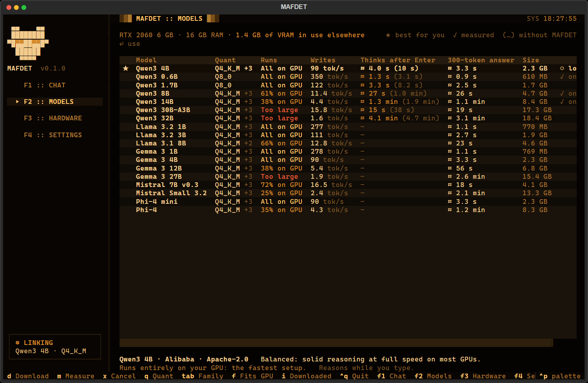Click the tab Family footer shortcut

pos(202,376)
